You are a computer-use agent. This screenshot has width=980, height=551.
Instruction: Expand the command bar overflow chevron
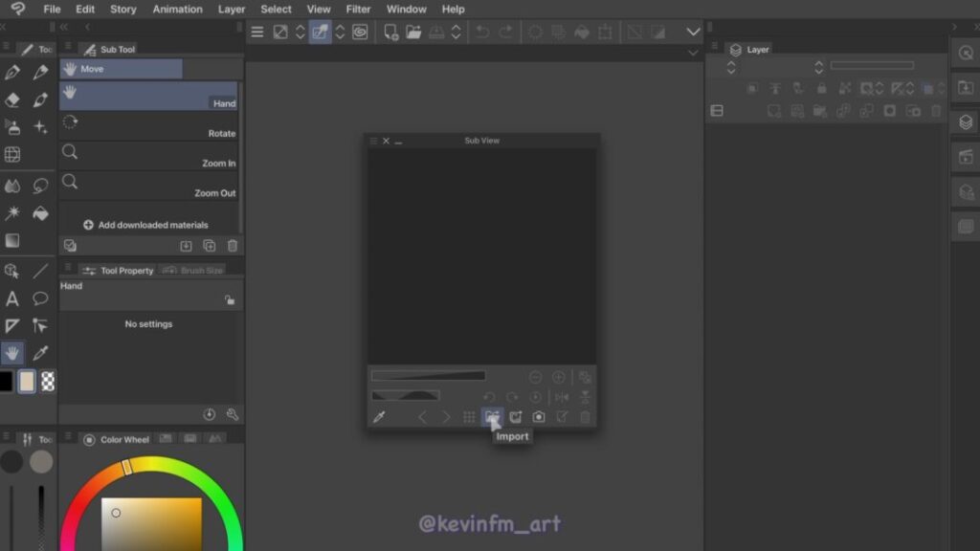(694, 32)
